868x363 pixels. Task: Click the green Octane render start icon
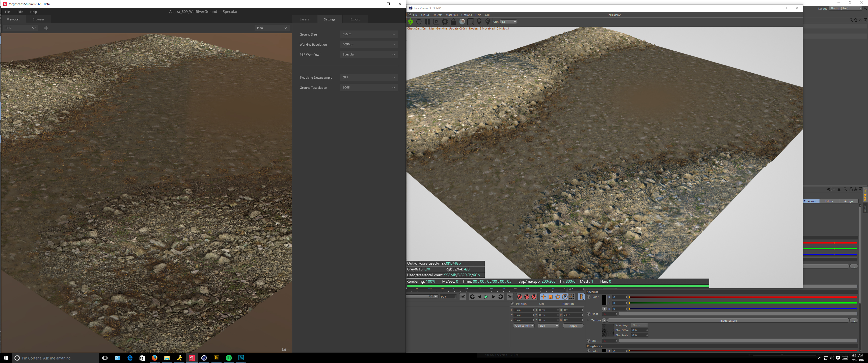[411, 21]
